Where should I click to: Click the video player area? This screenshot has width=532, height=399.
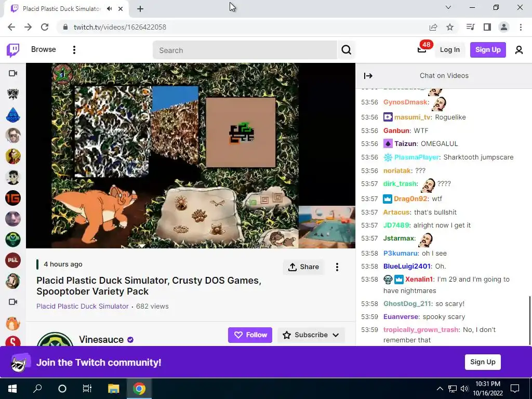190,155
